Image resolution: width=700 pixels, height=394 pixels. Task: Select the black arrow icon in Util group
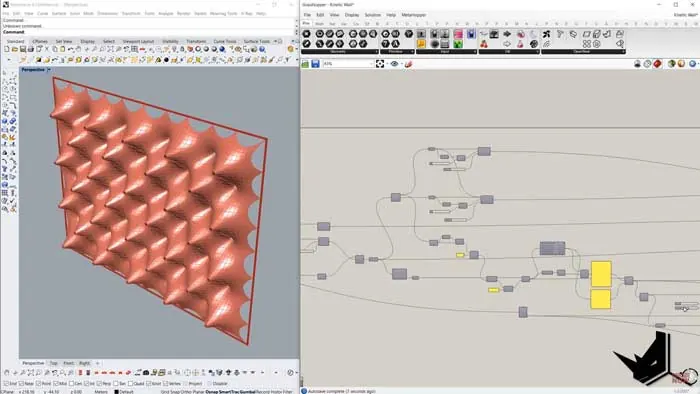point(507,34)
